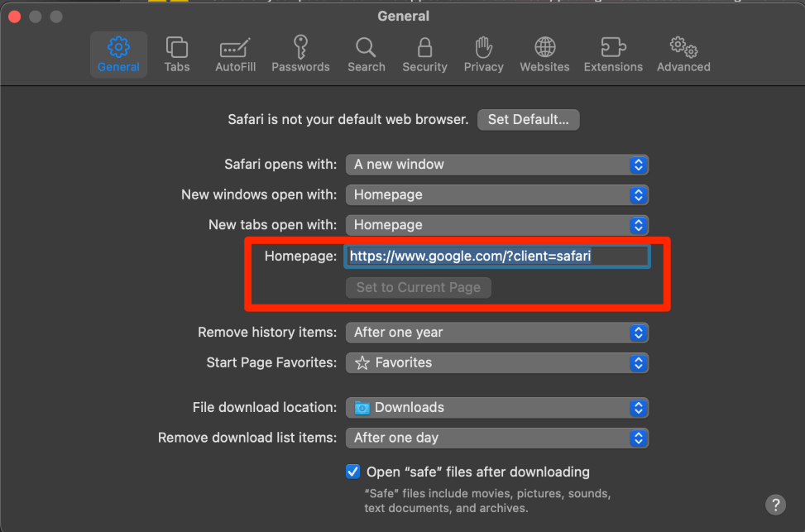Click the Set to Current Page button

(419, 288)
